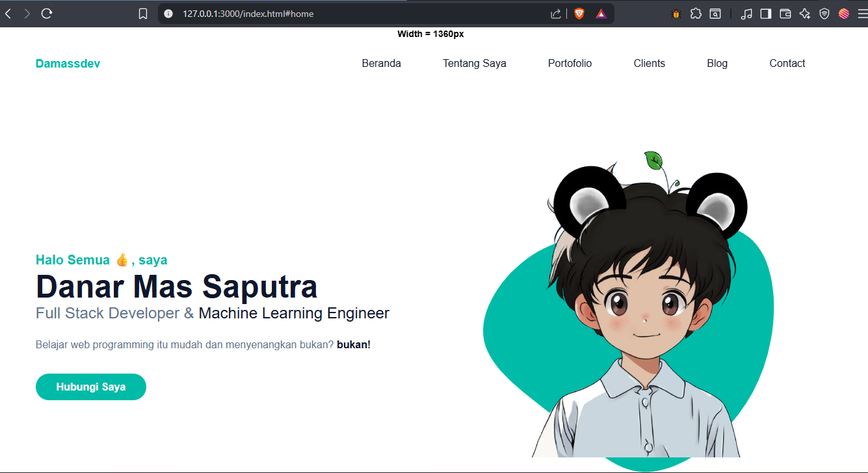868x473 pixels.
Task: Open Brave Shields lion icon
Action: 579,14
